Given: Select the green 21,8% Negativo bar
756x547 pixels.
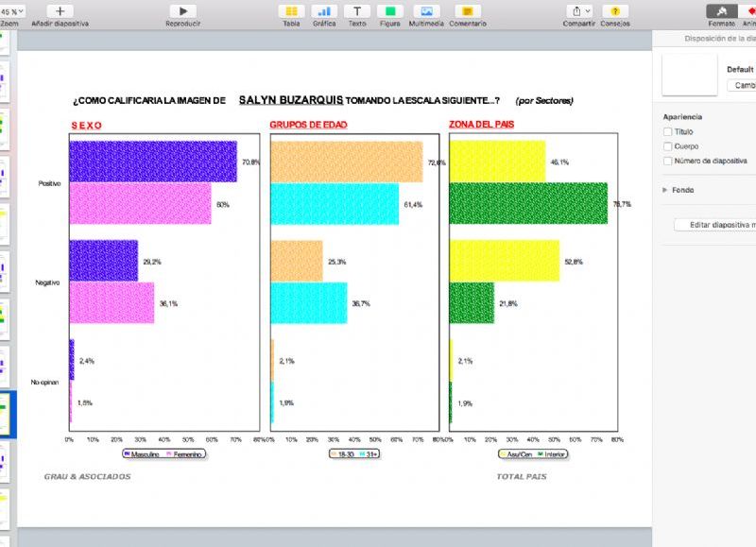Looking at the screenshot, I should click(472, 302).
